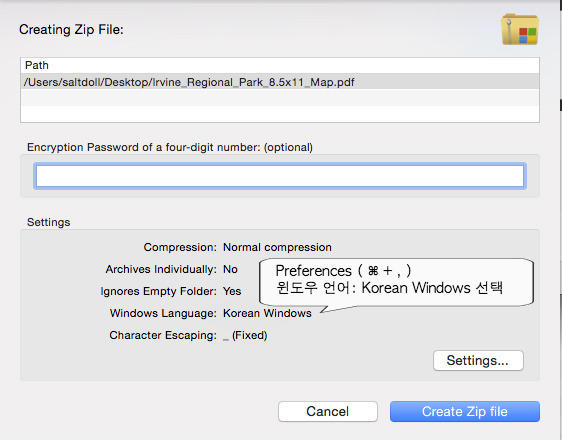Cancel the zip file creation
The height and width of the screenshot is (440, 562).
click(x=328, y=411)
